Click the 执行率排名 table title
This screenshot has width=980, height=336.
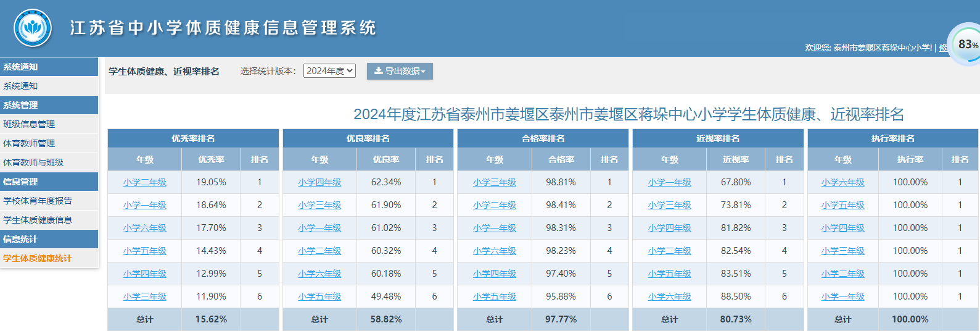[x=893, y=138]
